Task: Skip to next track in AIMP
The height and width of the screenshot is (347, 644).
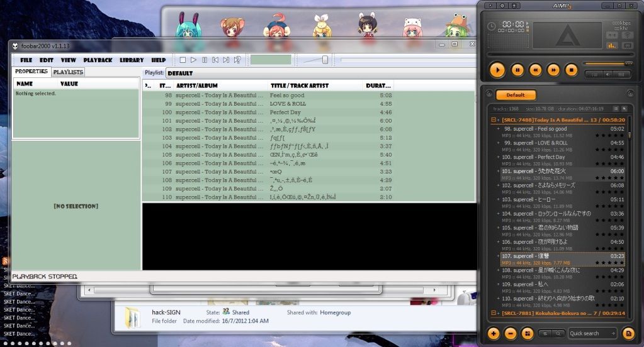Action: click(553, 70)
